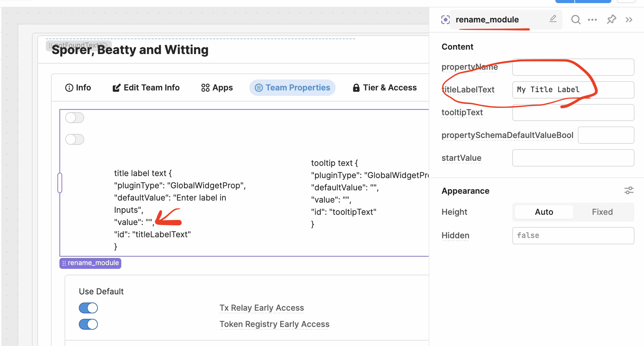Select the Tier & Access tab

pyautogui.click(x=384, y=88)
